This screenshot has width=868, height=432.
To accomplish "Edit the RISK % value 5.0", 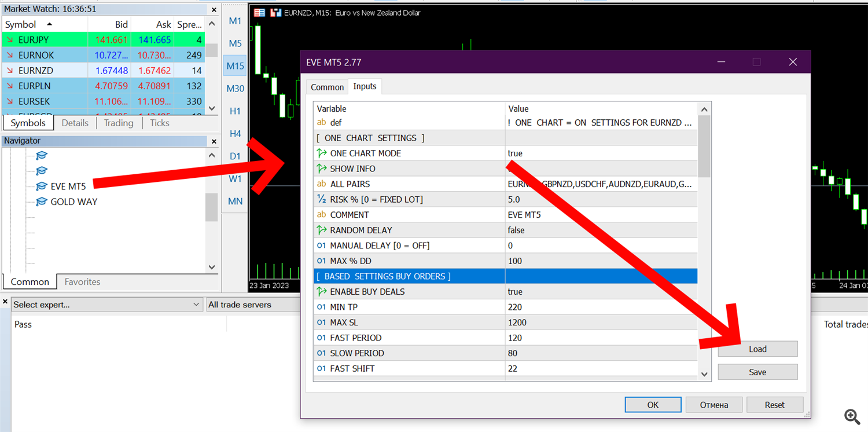I will pyautogui.click(x=601, y=199).
